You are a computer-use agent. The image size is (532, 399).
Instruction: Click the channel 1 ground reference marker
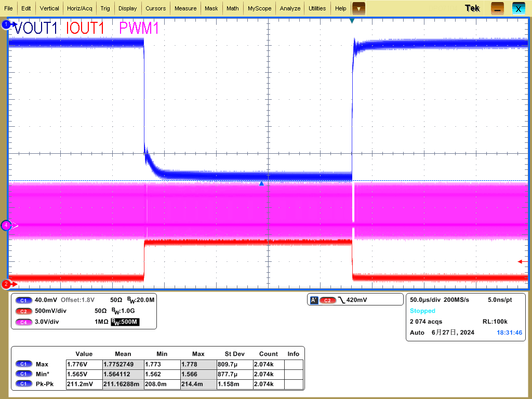6,24
